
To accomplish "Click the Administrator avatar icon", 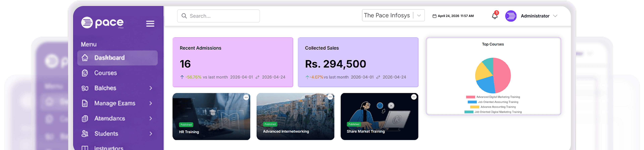I will [x=511, y=16].
